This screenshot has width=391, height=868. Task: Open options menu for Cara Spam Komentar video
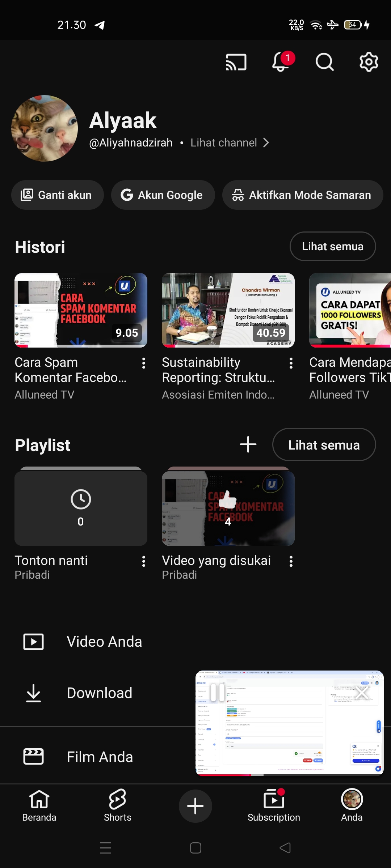pos(144,363)
